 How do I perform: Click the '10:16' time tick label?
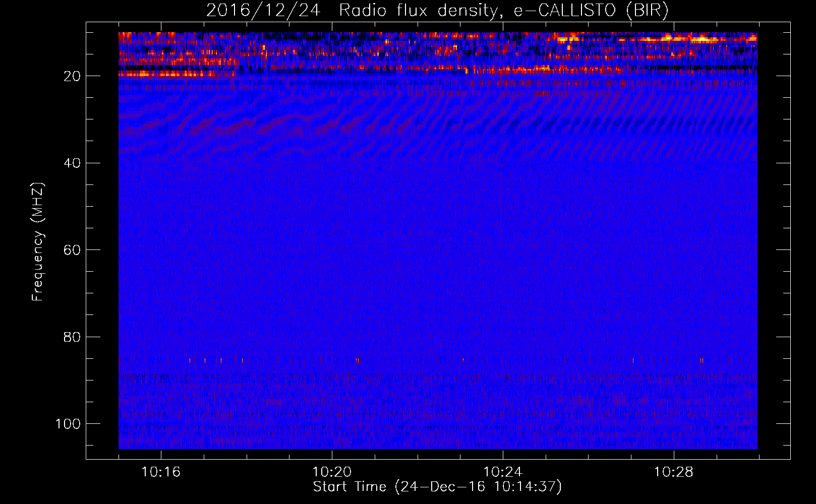[161, 472]
